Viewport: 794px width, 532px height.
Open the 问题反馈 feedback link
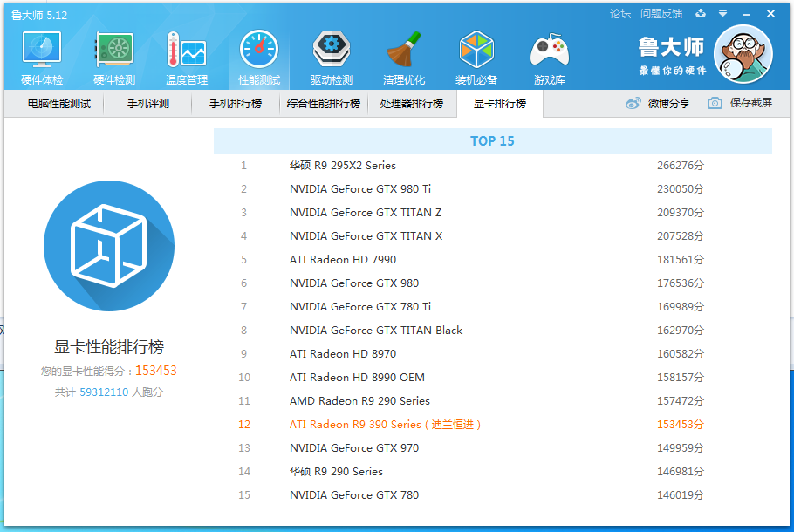click(x=661, y=14)
